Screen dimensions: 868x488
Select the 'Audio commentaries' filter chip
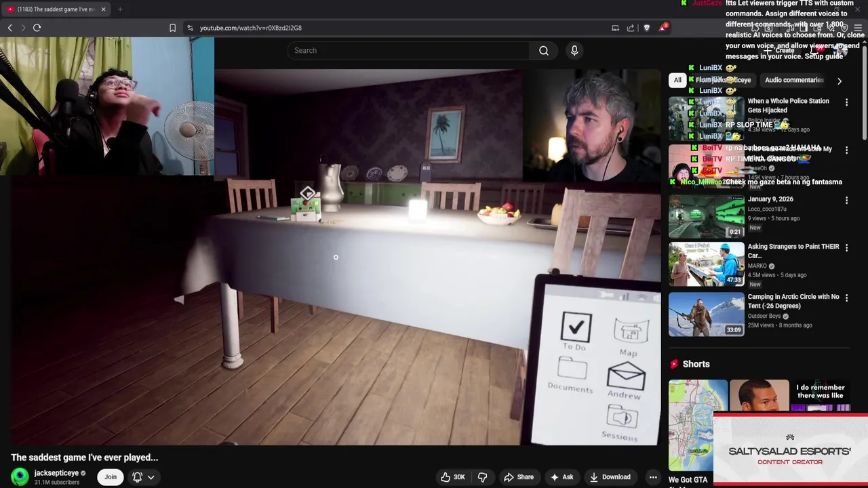click(794, 80)
